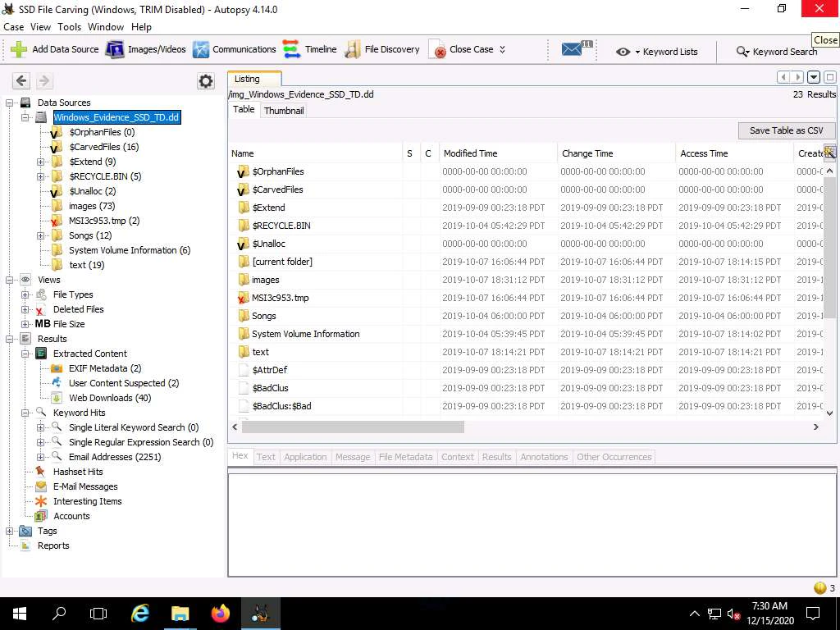Open the Windows notification center
This screenshot has height=630, width=840.
(813, 614)
